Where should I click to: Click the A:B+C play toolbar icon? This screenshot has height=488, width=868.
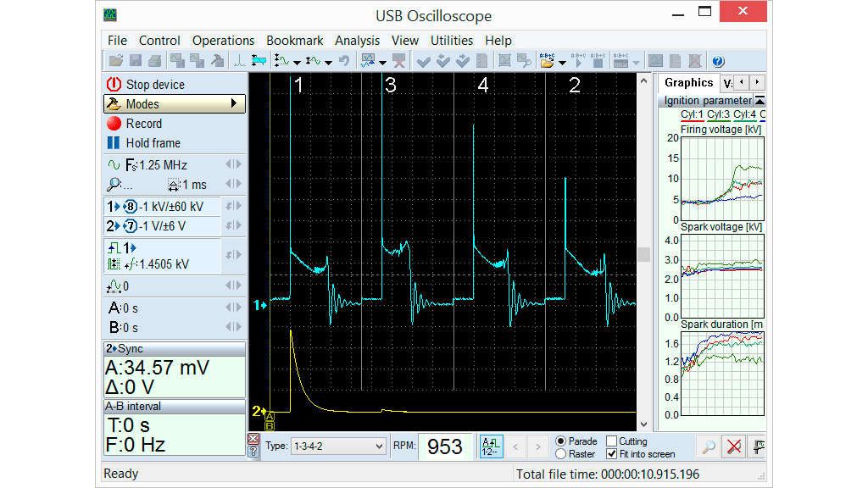[x=578, y=61]
